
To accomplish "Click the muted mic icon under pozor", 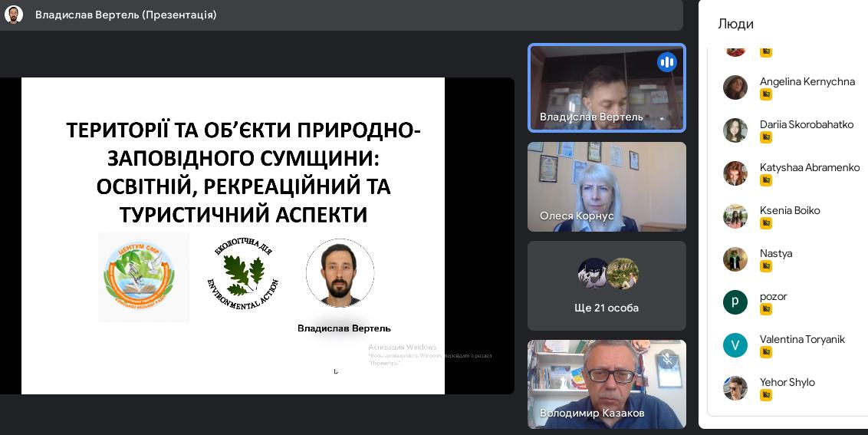I will pos(765,309).
